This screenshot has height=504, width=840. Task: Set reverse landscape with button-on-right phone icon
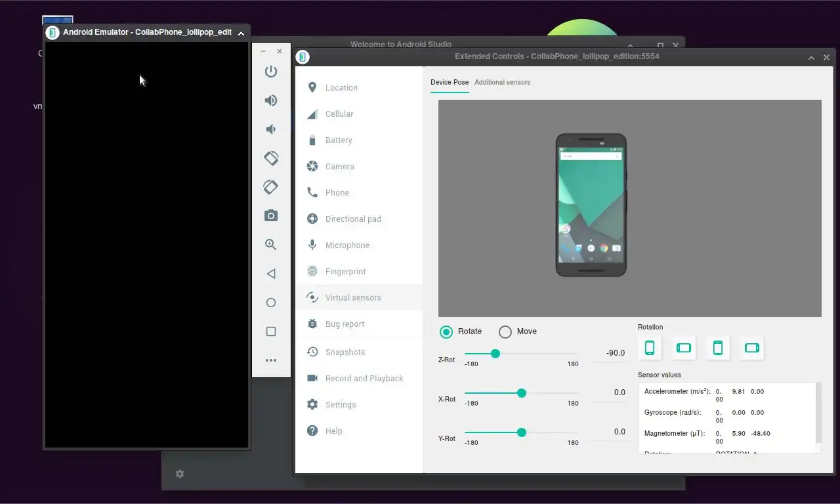click(x=752, y=348)
